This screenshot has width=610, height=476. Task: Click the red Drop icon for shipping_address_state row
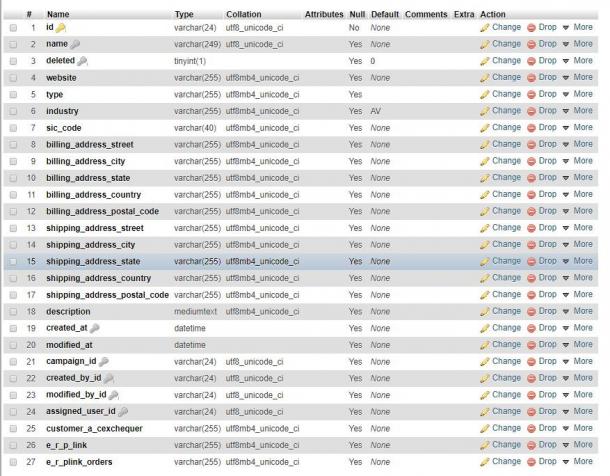(x=531, y=262)
